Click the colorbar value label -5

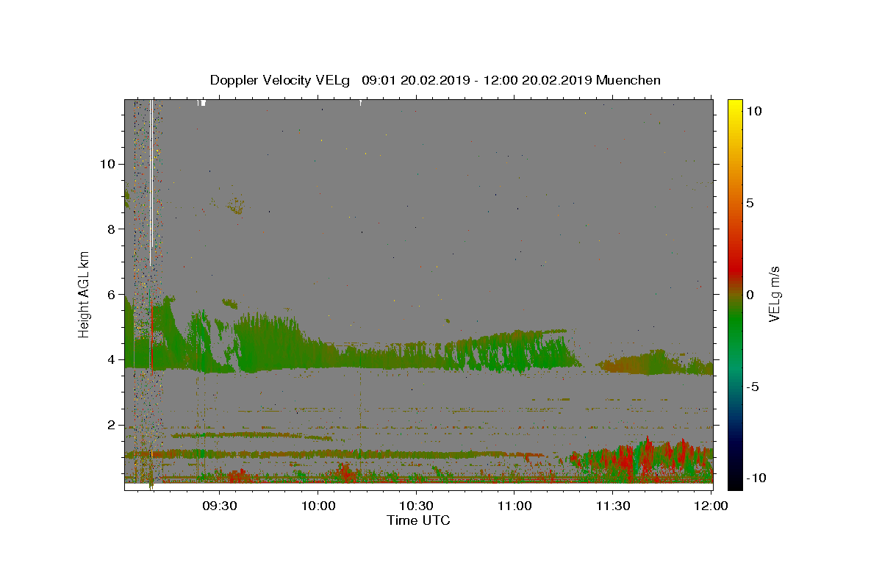(x=752, y=387)
